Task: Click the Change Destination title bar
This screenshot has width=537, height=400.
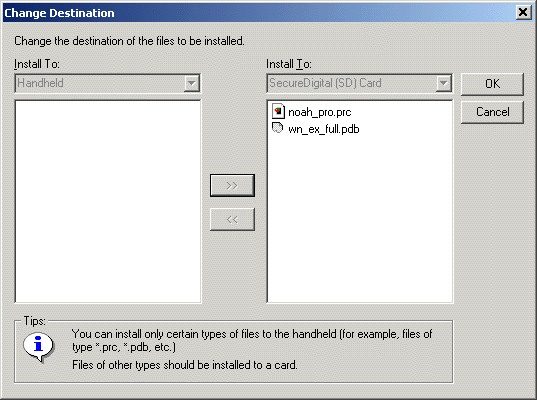Action: pyautogui.click(x=257, y=13)
